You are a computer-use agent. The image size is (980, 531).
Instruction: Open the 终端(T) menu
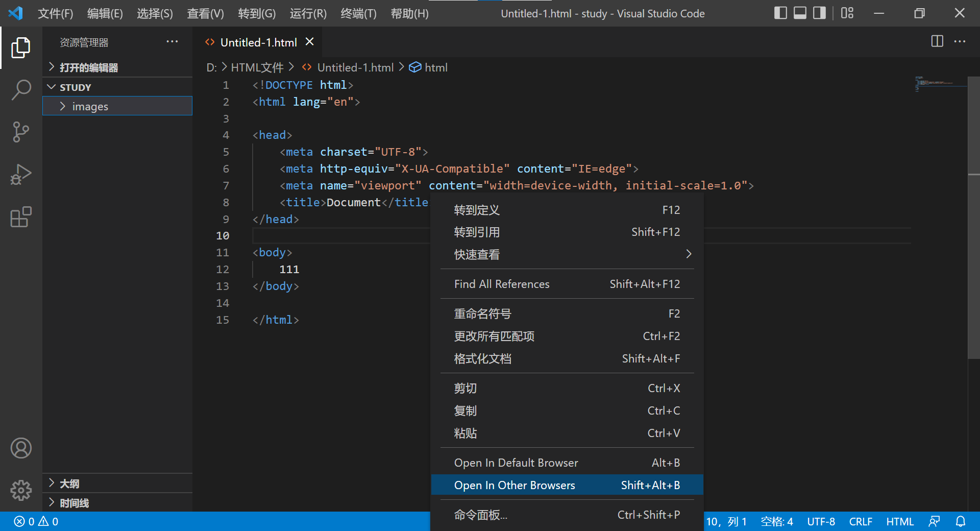[358, 13]
